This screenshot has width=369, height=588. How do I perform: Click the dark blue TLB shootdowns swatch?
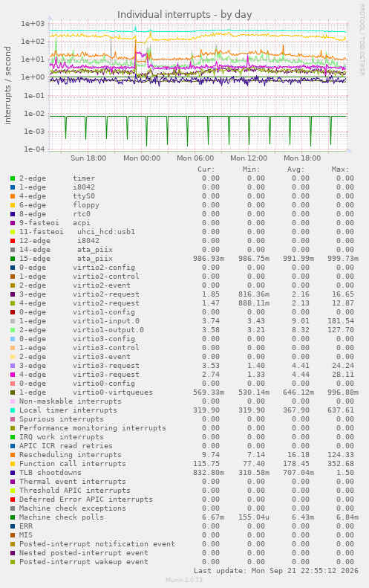pos(13,473)
